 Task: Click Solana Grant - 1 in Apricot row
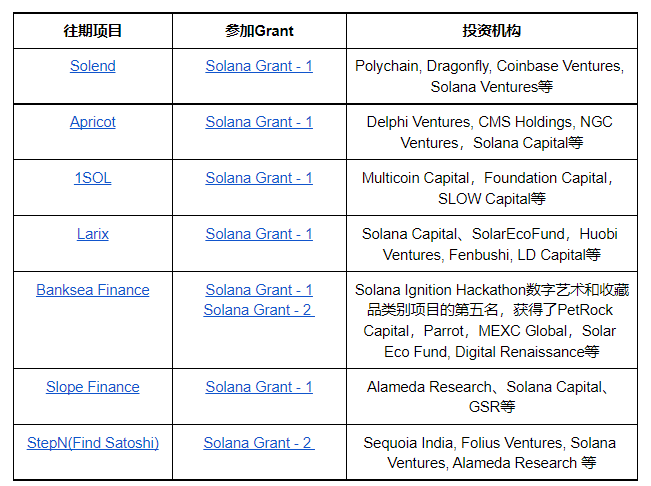coord(259,122)
